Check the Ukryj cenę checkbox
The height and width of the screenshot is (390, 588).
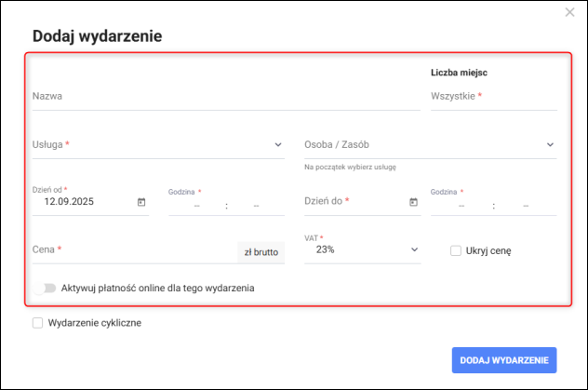click(x=456, y=250)
